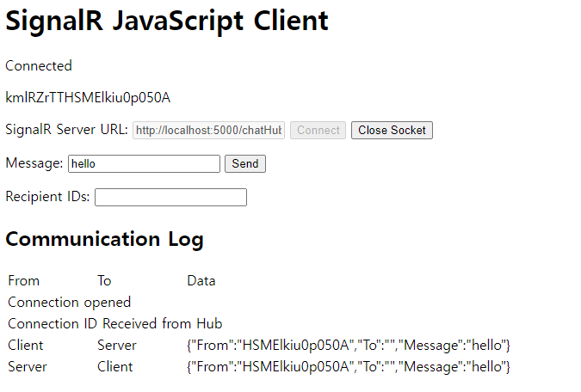This screenshot has height=392, width=581.
Task: Click the To column header
Action: click(104, 281)
